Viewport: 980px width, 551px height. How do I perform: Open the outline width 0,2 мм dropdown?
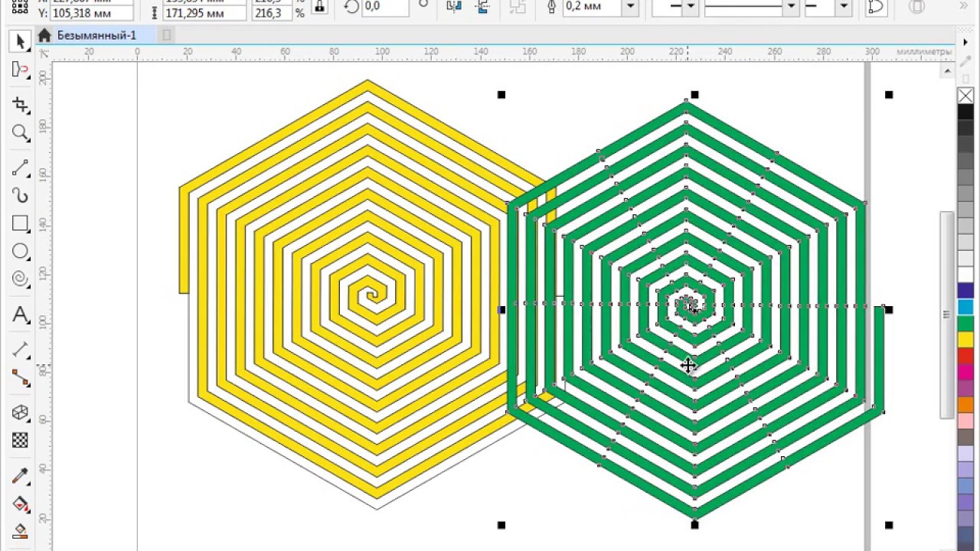click(x=631, y=7)
